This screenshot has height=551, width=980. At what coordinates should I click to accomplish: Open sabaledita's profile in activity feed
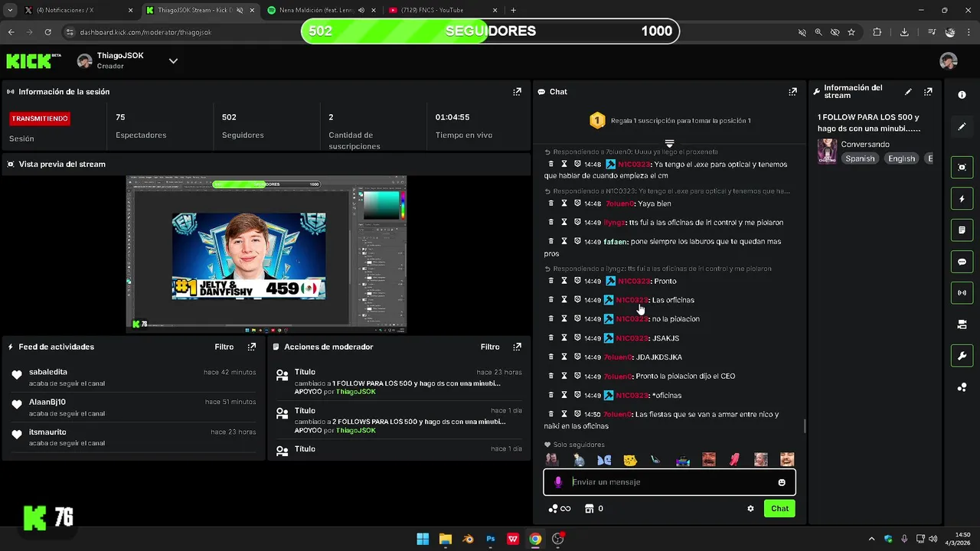(48, 372)
